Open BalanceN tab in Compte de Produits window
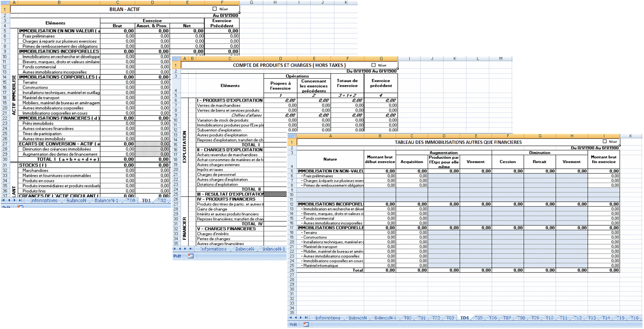Image resolution: width=644 pixels, height=329 pixels. (244, 249)
